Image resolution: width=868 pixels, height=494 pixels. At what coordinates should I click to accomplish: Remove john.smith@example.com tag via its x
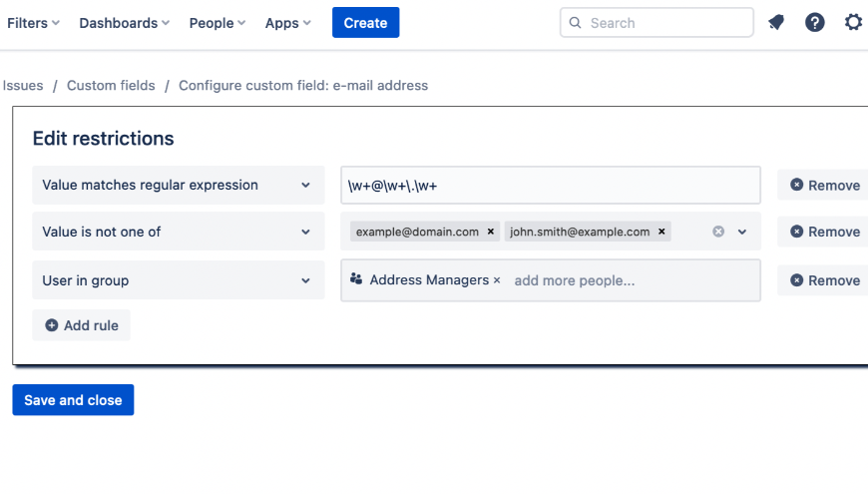coord(661,232)
